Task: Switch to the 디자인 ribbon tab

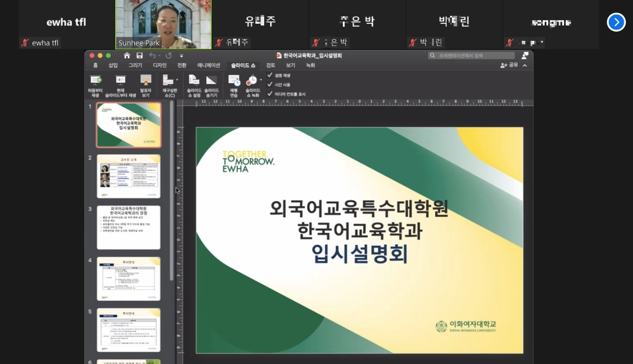Action: (160, 65)
